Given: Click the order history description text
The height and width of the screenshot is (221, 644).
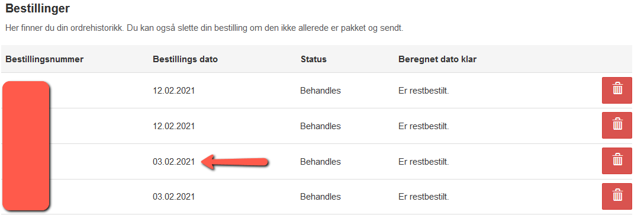Looking at the screenshot, I should coord(204,29).
